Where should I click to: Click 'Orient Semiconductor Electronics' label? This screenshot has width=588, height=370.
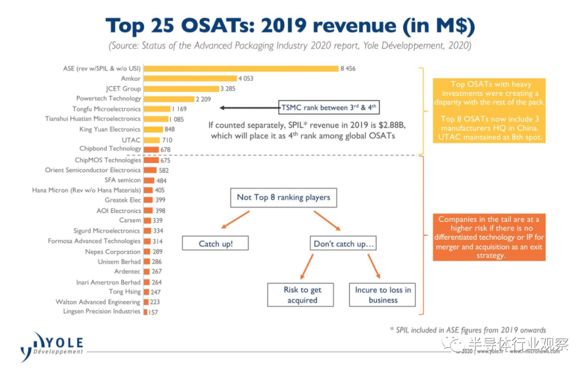tap(93, 170)
